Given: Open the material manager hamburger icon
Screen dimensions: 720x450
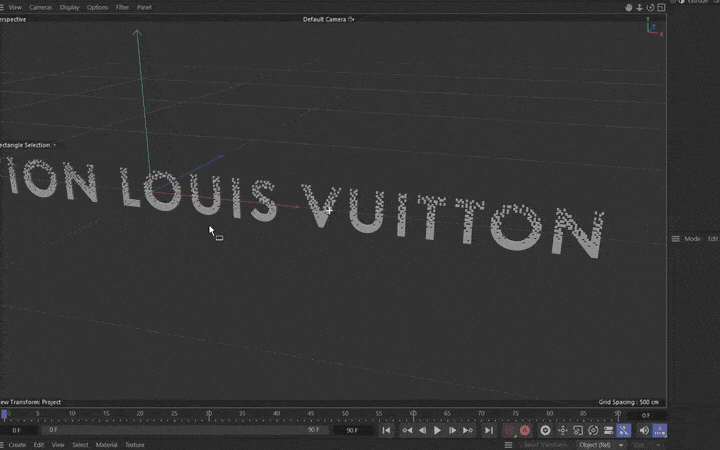Looking at the screenshot, I should pos(2,444).
